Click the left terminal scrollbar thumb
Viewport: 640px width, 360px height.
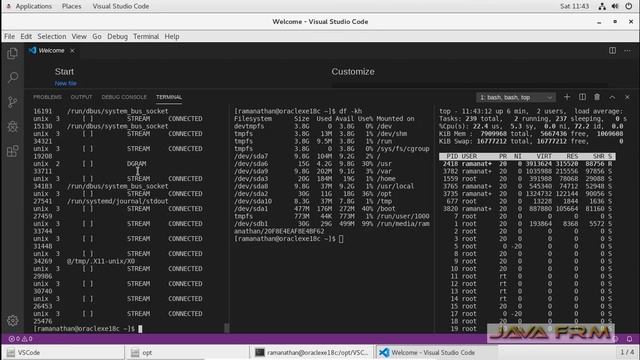click(227, 328)
